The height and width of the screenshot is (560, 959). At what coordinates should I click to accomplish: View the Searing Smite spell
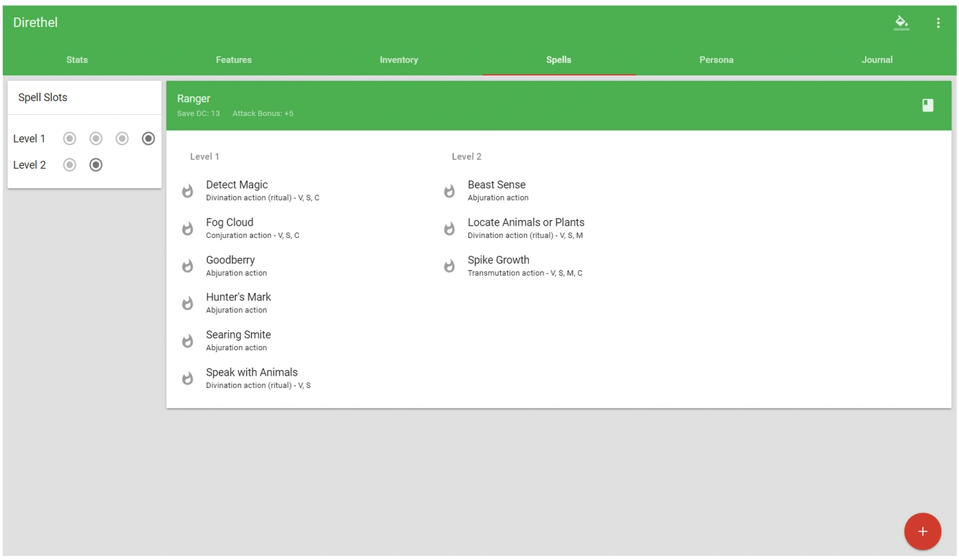tap(238, 341)
